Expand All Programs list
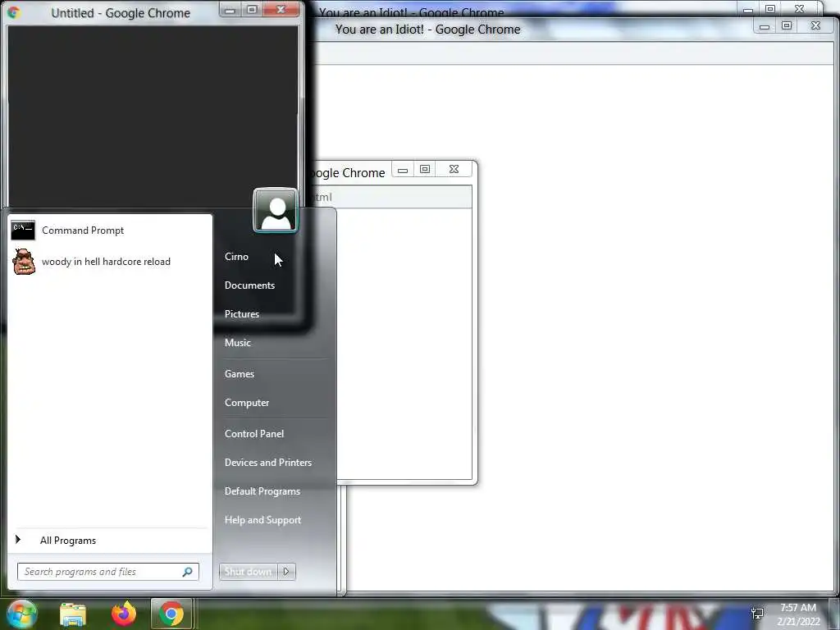This screenshot has height=630, width=840. tap(110, 540)
